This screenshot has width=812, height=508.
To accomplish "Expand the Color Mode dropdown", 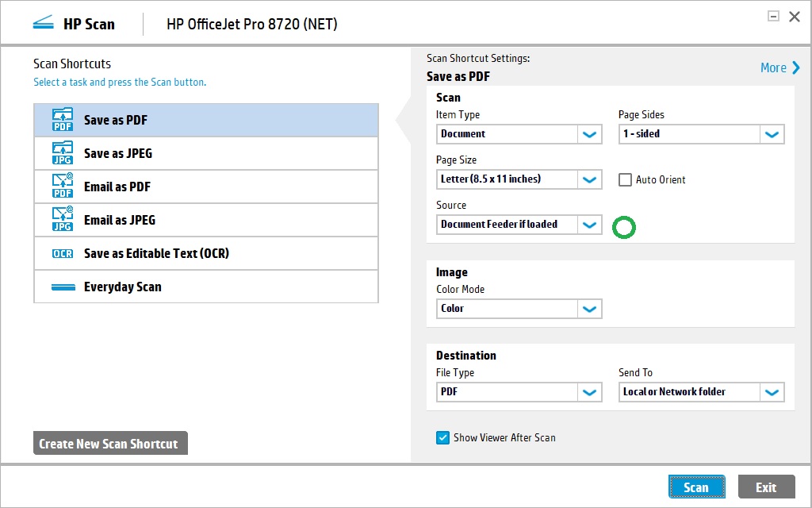I will click(519, 309).
